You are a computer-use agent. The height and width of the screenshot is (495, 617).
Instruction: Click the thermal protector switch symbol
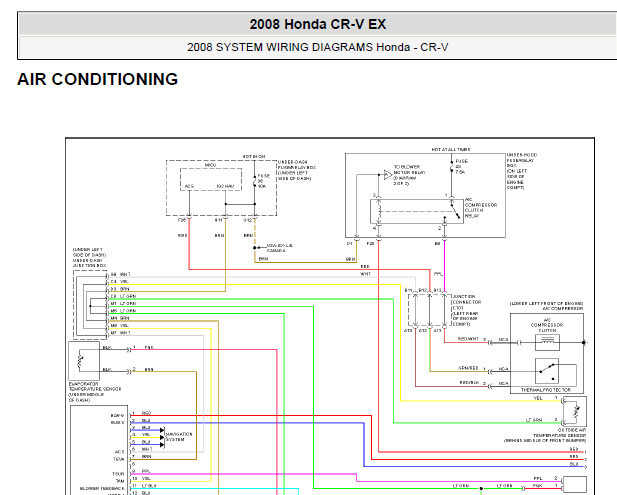(547, 371)
